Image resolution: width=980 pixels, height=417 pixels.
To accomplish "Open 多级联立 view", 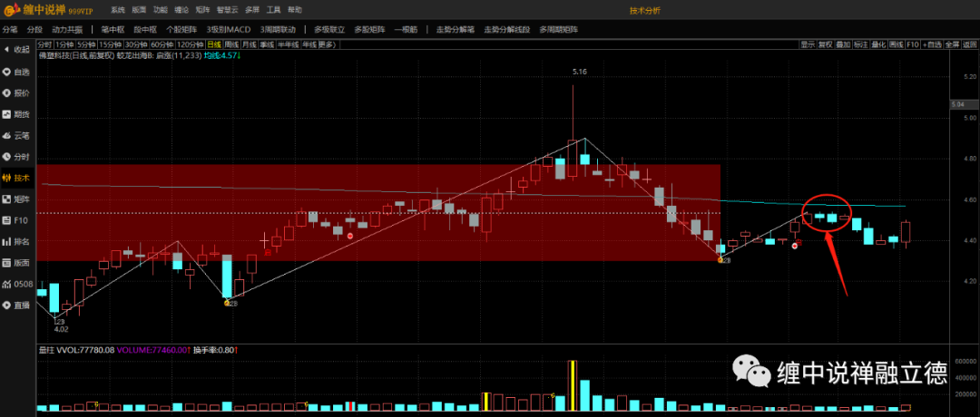I will 329,29.
